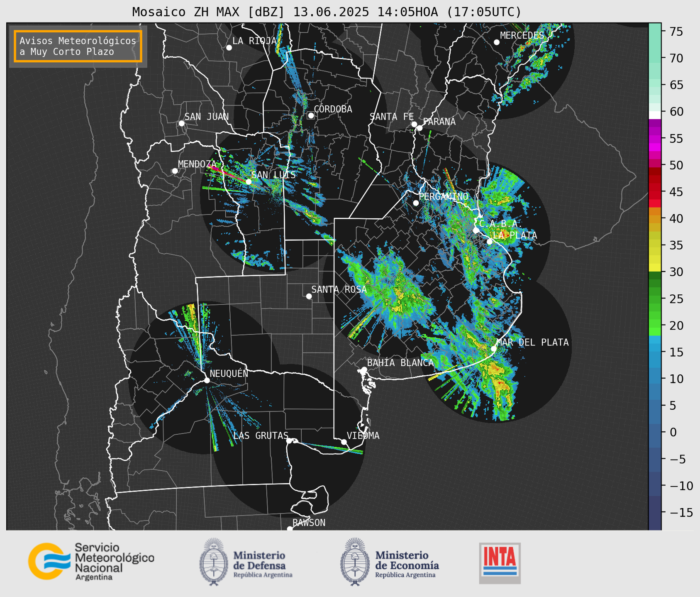Click the 'MERCEDES' map label
The image size is (700, 597).
(x=522, y=36)
